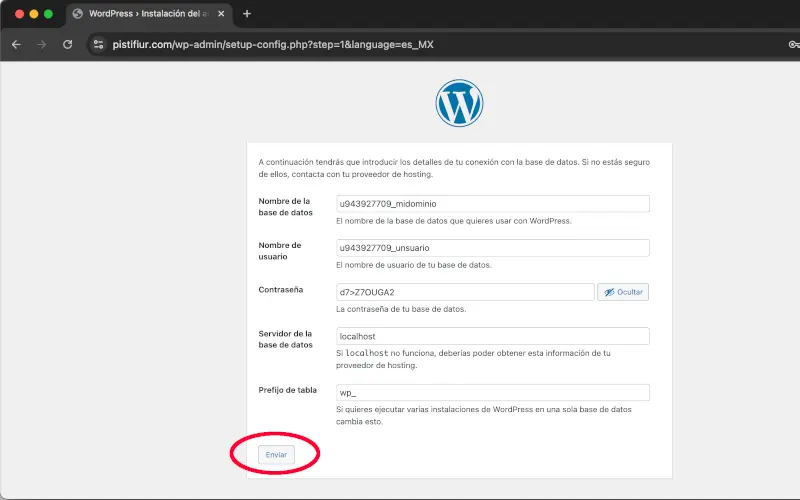The height and width of the screenshot is (500, 800).
Task: Click the browser back arrow
Action: [16, 44]
